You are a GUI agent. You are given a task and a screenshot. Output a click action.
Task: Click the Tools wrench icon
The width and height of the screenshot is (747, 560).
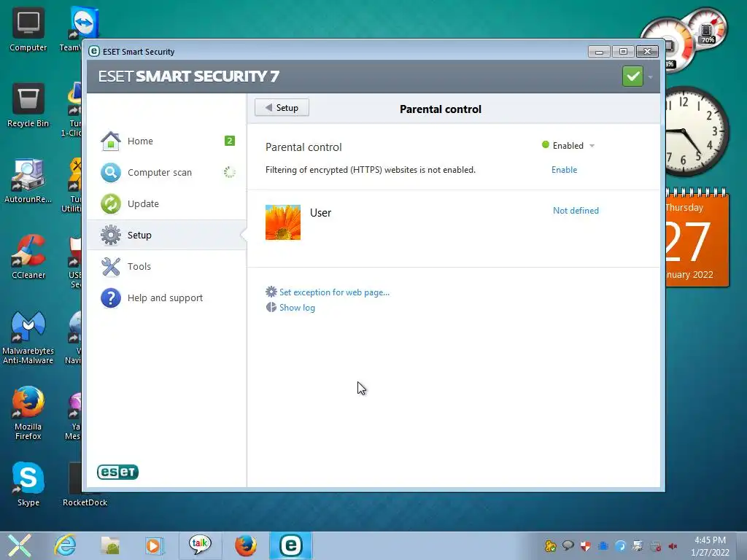click(x=111, y=266)
